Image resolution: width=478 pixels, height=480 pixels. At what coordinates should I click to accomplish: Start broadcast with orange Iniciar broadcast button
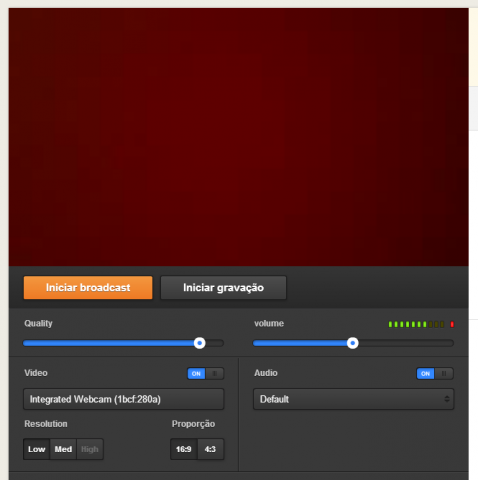coord(88,287)
